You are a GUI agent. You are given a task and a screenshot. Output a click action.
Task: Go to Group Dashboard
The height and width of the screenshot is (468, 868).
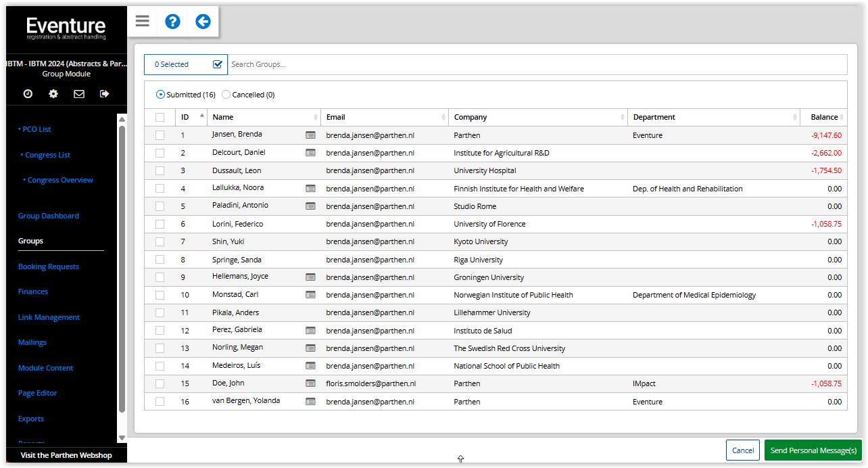(49, 216)
